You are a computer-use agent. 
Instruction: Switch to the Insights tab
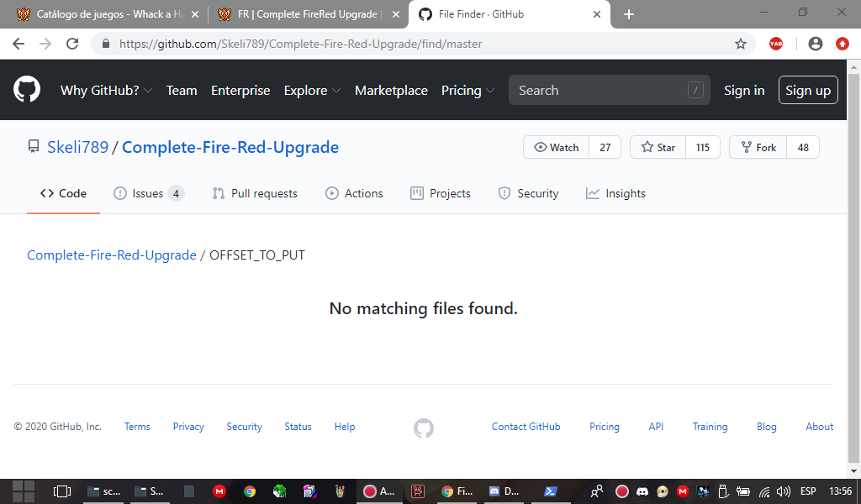(615, 193)
